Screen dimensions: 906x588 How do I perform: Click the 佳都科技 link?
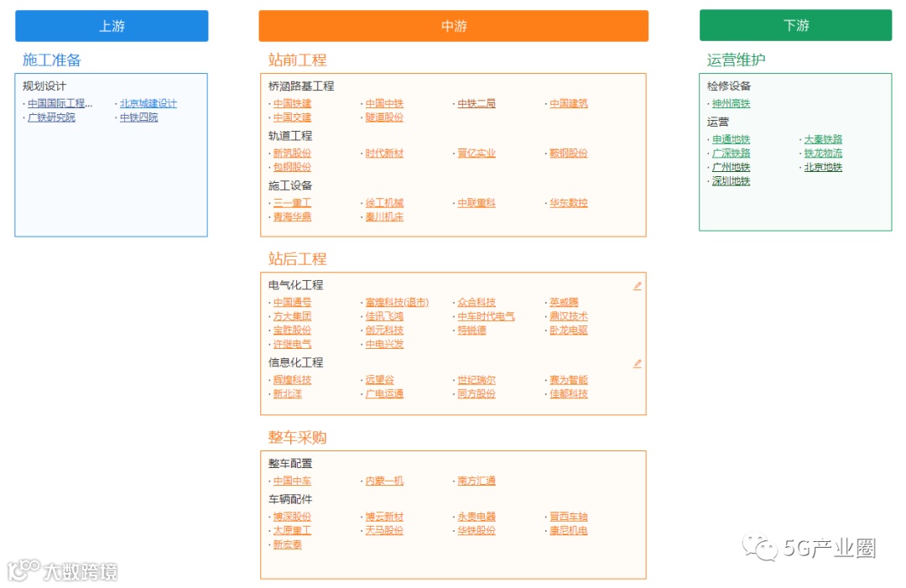[569, 393]
